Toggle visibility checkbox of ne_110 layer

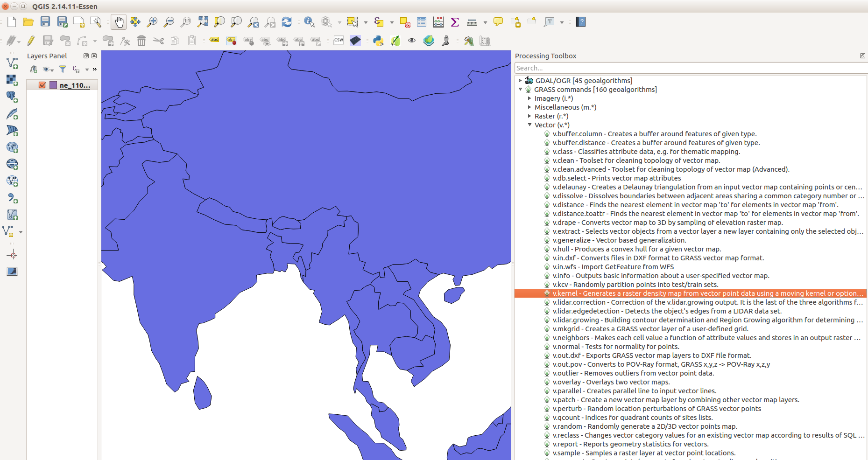click(42, 85)
